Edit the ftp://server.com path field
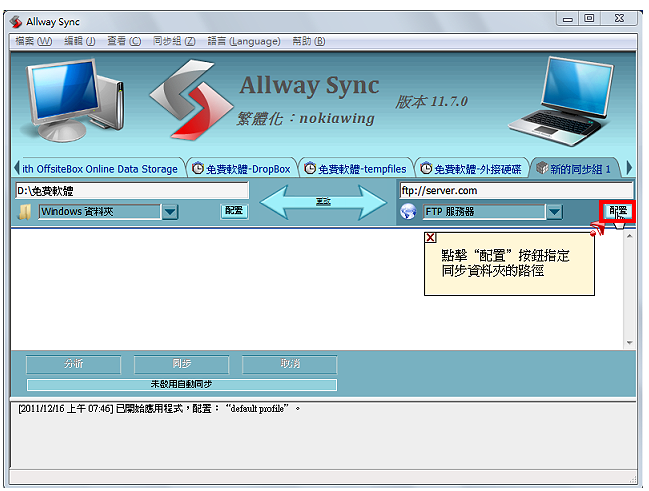 pos(516,190)
